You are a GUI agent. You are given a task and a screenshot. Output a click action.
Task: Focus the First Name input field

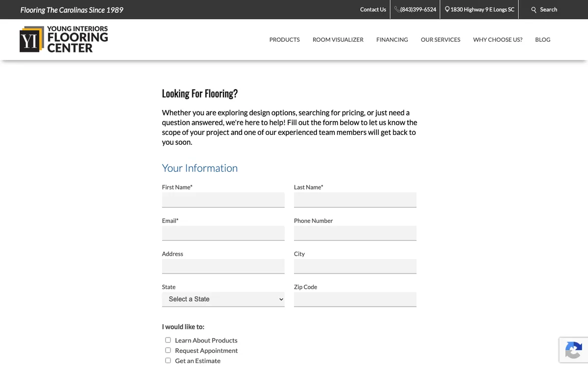(223, 200)
